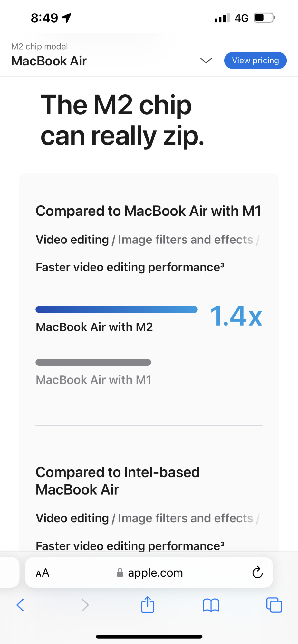Image resolution: width=298 pixels, height=644 pixels.
Task: Tap the blue MacBook Air with M2 bar
Action: pos(117,309)
